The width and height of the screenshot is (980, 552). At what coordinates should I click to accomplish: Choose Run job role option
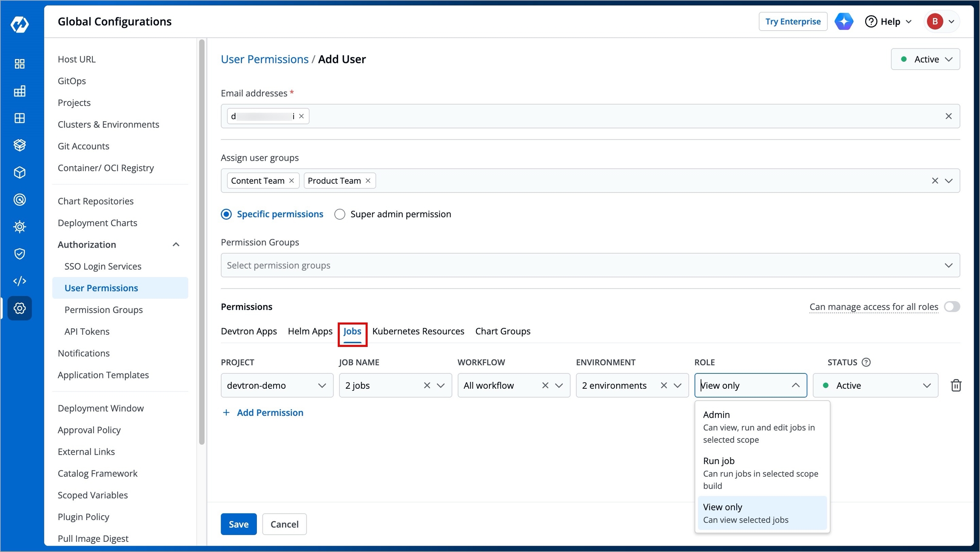pyautogui.click(x=762, y=473)
